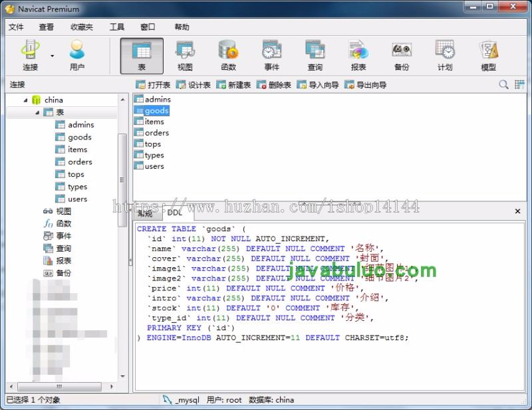
Task: Select the Report (报表) toolbar icon
Action: click(358, 56)
